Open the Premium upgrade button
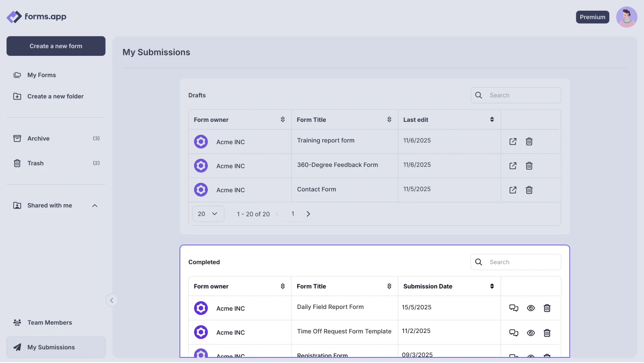644x363 pixels. [592, 17]
